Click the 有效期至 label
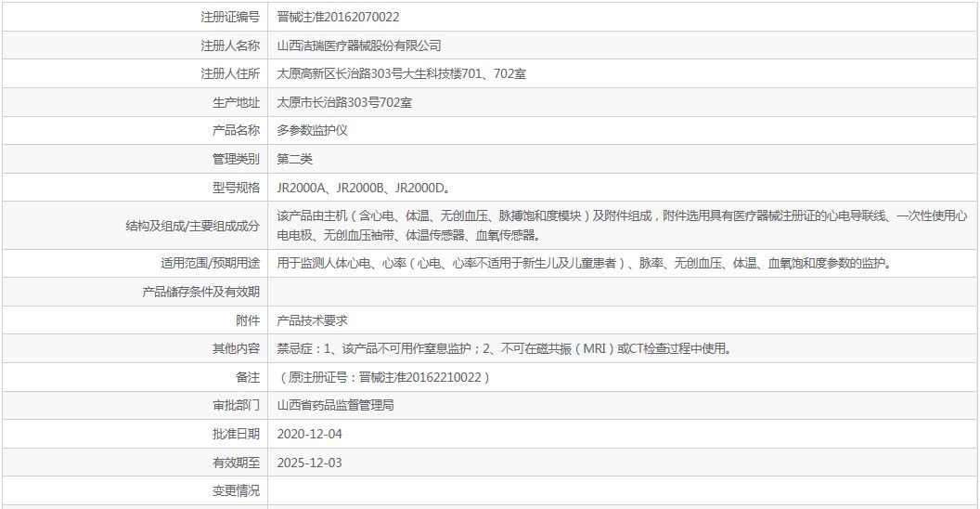This screenshot has width=980, height=509. tap(237, 463)
